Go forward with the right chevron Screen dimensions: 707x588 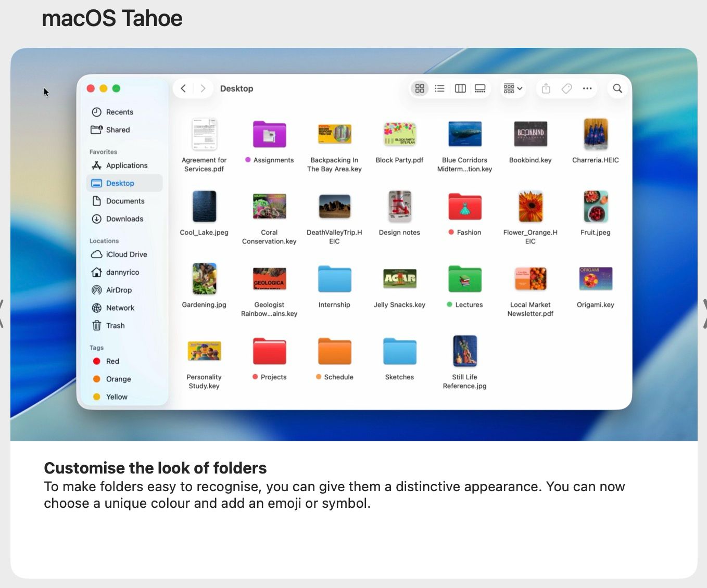[x=203, y=88]
